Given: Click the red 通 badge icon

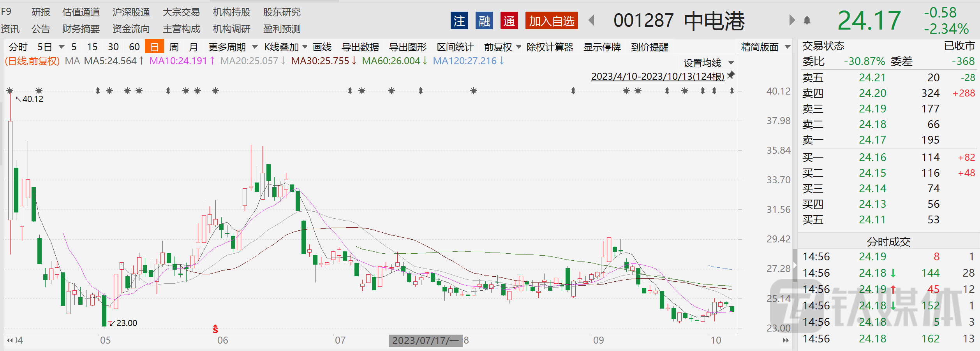Looking at the screenshot, I should pyautogui.click(x=509, y=21).
